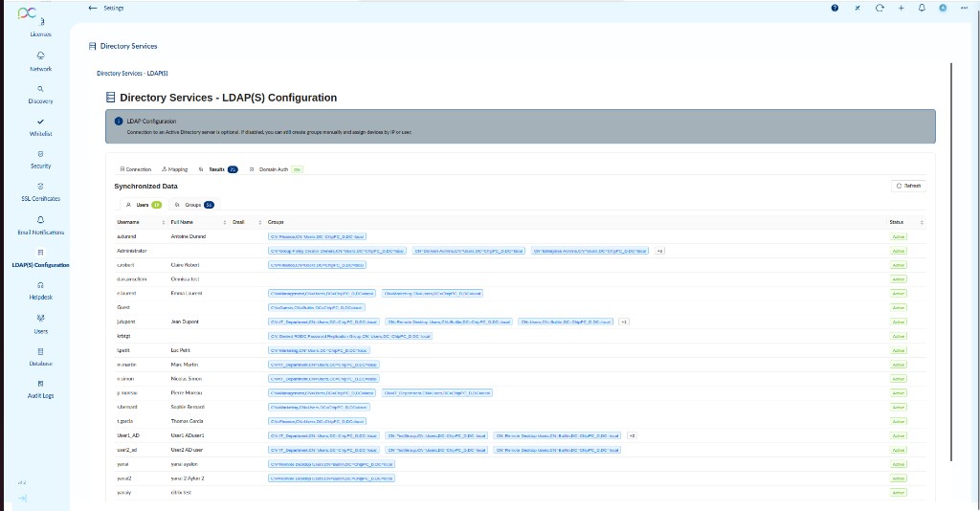Click the back arrow beside Settings
Screen dimensions: 980x511
point(93,8)
